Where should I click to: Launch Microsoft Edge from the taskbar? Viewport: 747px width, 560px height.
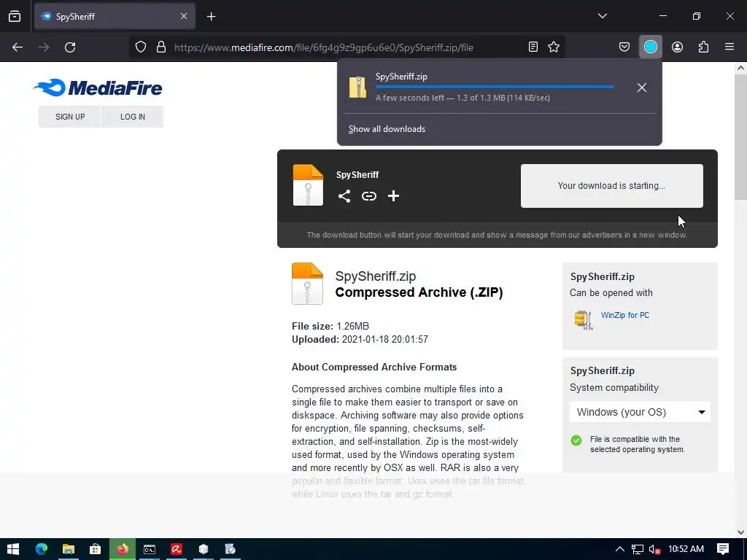pos(42,549)
